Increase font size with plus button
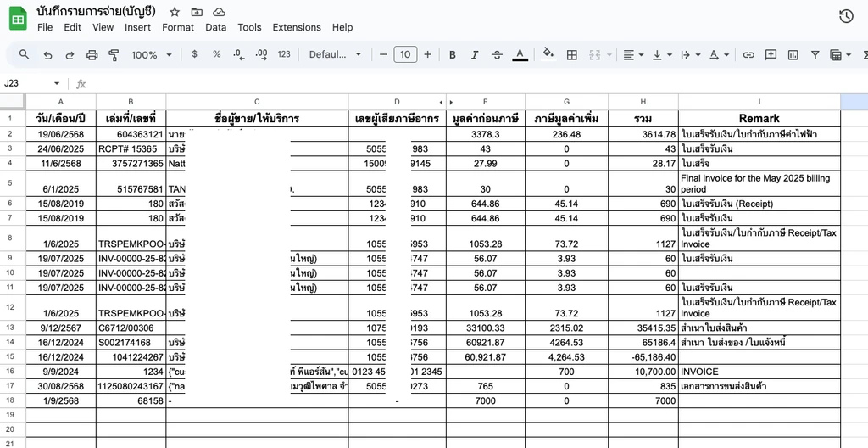 coord(427,54)
